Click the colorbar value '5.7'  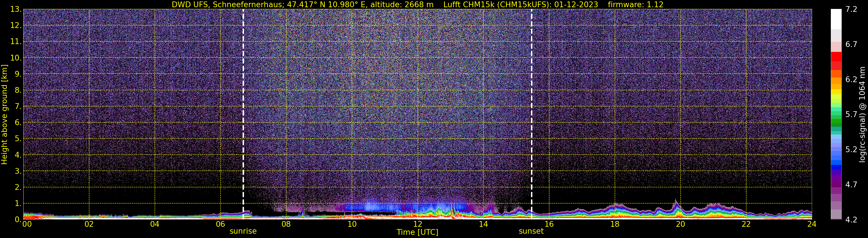851,115
